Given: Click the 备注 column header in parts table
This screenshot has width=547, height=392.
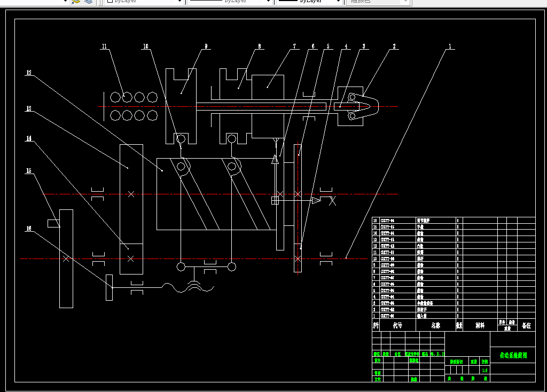Looking at the screenshot, I should (x=526, y=325).
